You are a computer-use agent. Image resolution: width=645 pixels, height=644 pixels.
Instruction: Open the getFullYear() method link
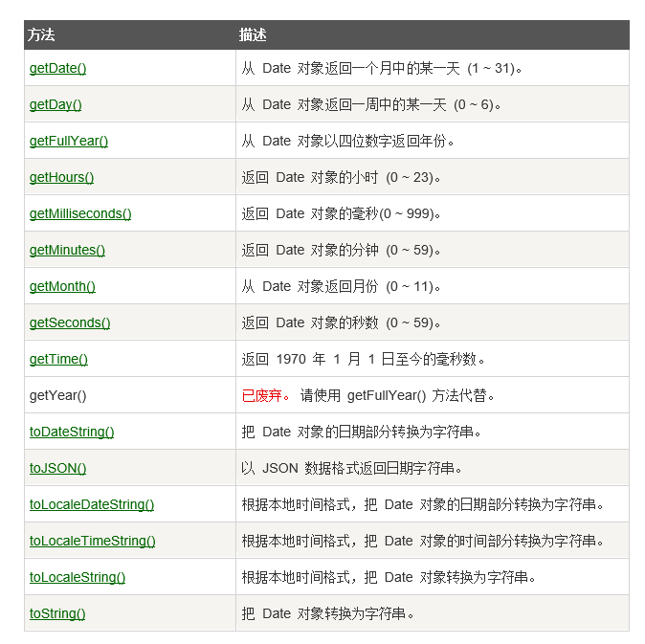69,141
